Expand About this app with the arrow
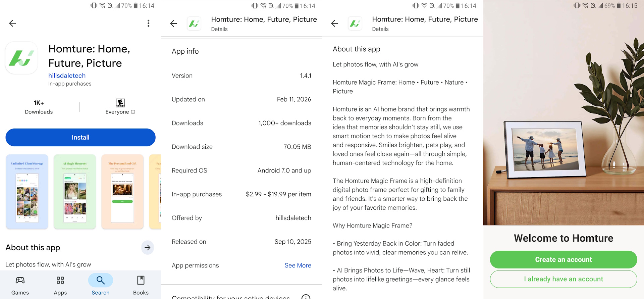Viewport: 644px width, 299px height. 147,248
